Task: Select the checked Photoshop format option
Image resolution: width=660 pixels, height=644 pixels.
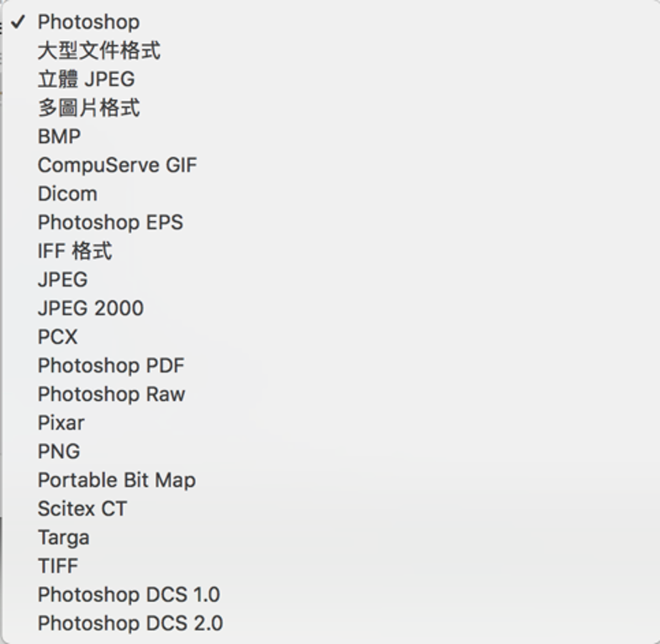Action: pyautogui.click(x=331, y=22)
